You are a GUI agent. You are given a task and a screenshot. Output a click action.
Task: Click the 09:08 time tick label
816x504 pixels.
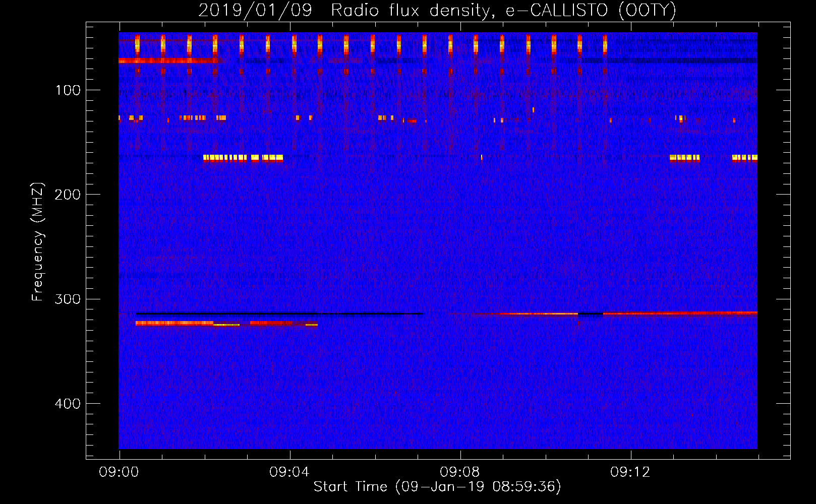point(460,472)
